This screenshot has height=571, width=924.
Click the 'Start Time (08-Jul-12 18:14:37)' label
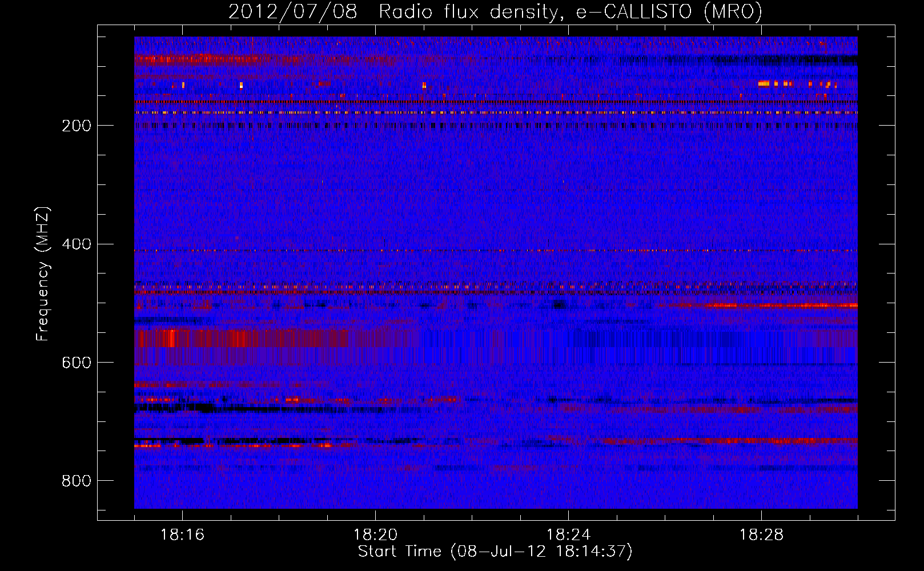coord(495,552)
